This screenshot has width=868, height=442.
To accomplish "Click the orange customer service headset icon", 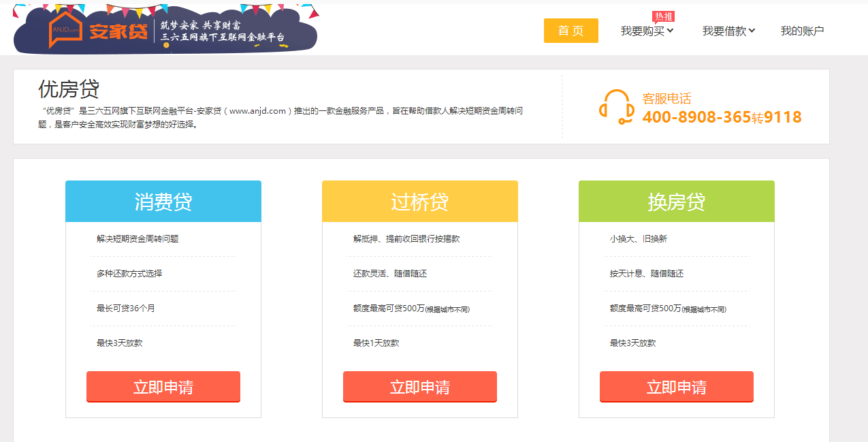I will tap(616, 107).
